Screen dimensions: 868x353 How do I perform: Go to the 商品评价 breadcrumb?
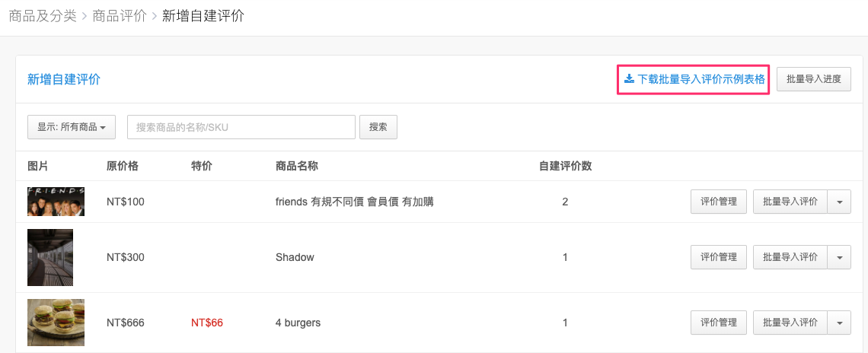[120, 16]
